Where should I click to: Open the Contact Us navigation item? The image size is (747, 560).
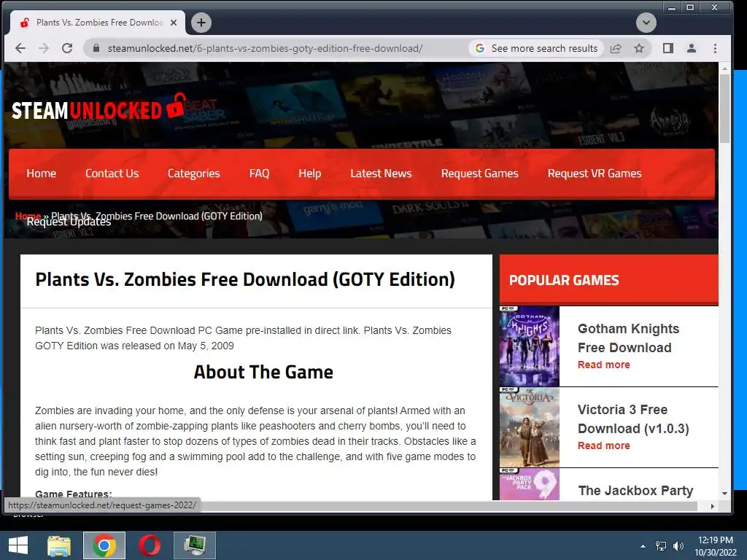112,174
